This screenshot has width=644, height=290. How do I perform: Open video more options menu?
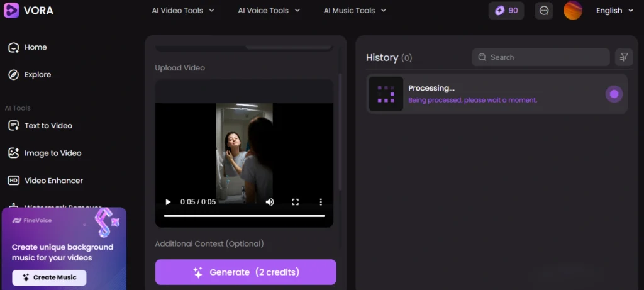tap(321, 202)
